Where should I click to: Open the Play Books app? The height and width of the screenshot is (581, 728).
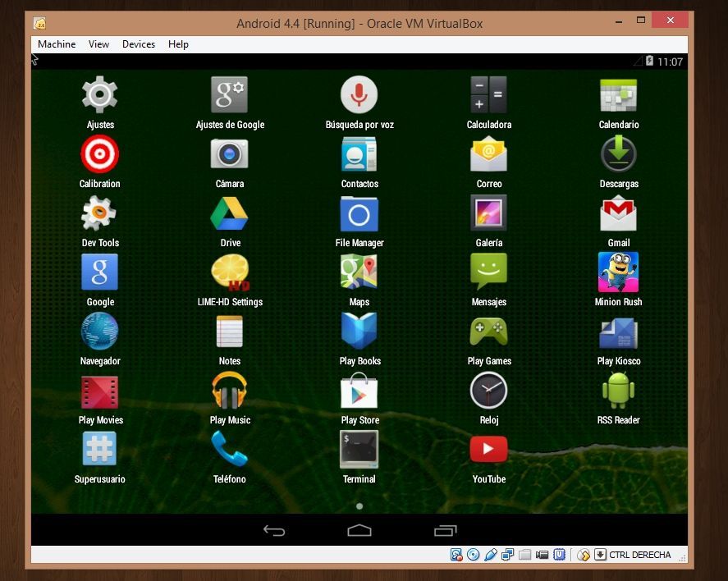point(359,331)
